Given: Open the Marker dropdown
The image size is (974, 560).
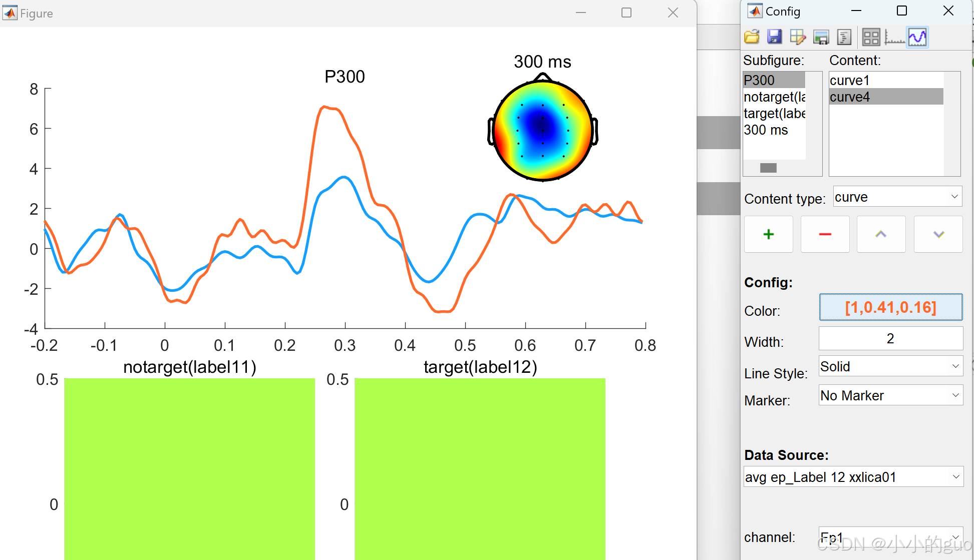Looking at the screenshot, I should [891, 395].
